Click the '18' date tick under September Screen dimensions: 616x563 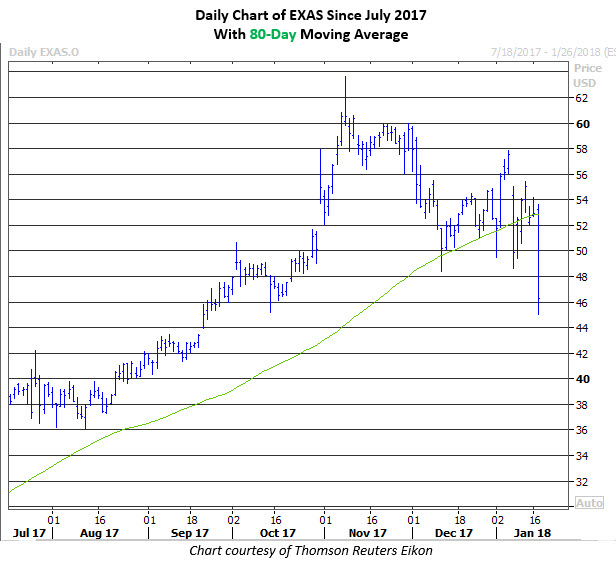[192, 520]
